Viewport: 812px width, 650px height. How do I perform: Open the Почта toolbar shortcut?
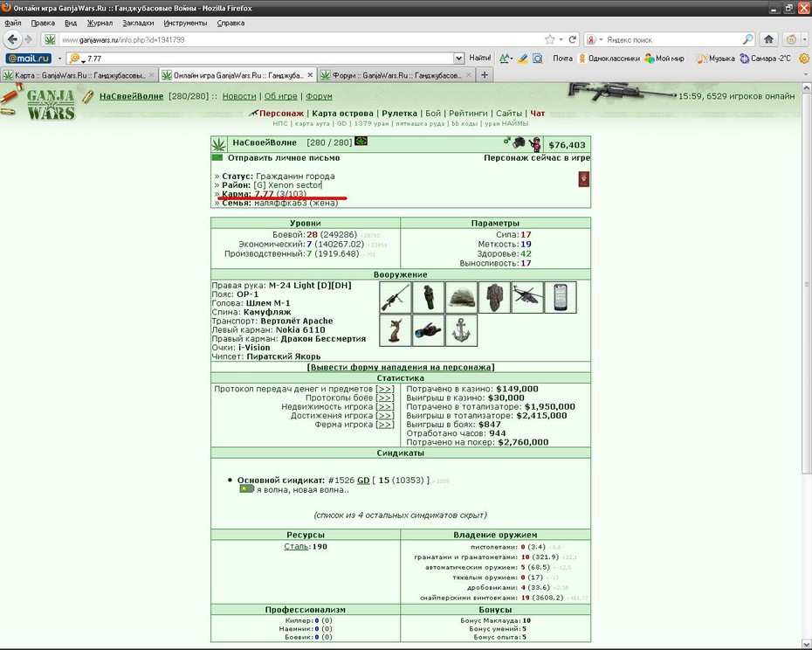pos(562,58)
